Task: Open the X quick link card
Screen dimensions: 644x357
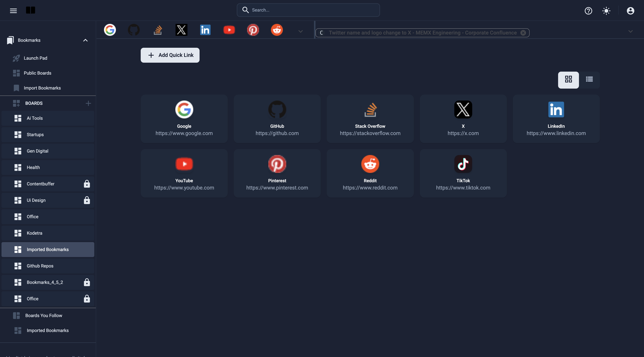Action: pyautogui.click(x=463, y=119)
